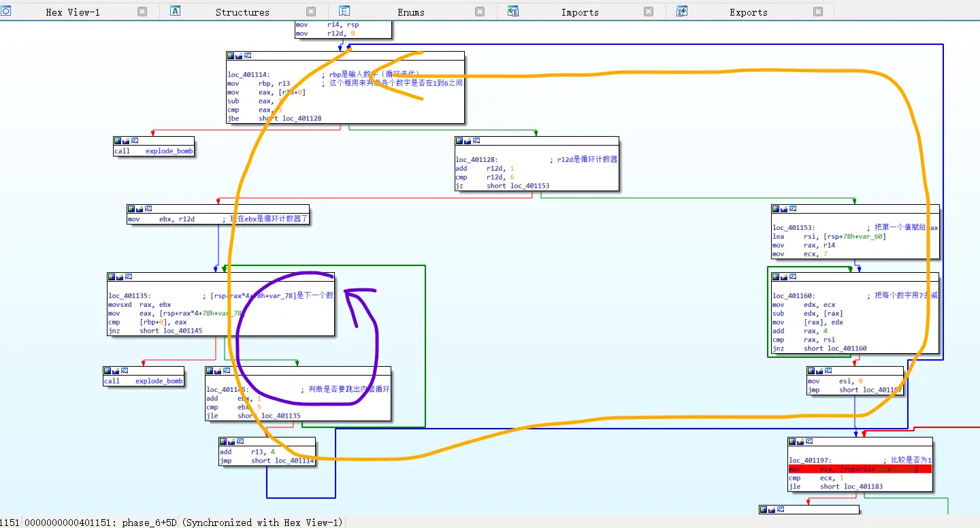Image resolution: width=980 pixels, height=528 pixels.
Task: Select the red highlighted mov ecx instruction
Action: 860,469
